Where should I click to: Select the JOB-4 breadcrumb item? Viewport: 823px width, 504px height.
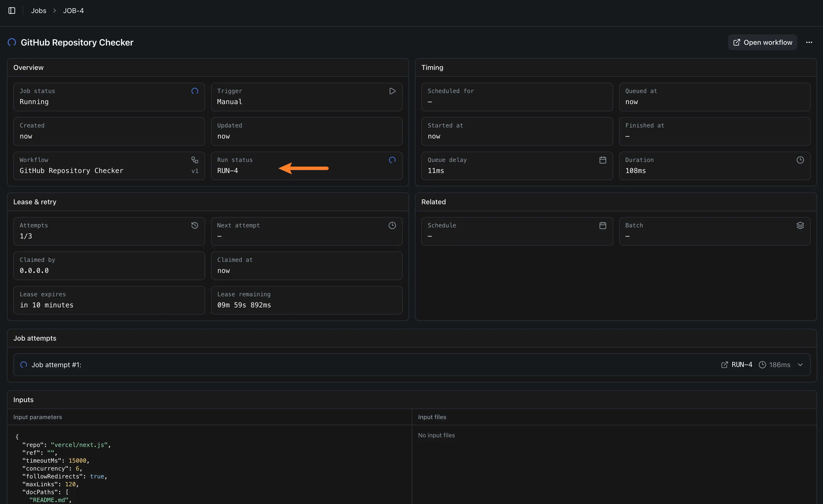73,11
